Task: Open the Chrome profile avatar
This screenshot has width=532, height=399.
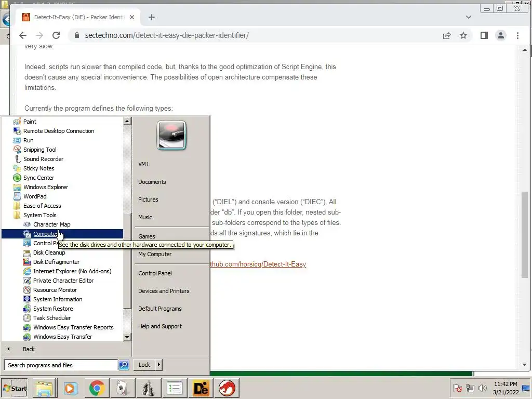Action: point(500,35)
